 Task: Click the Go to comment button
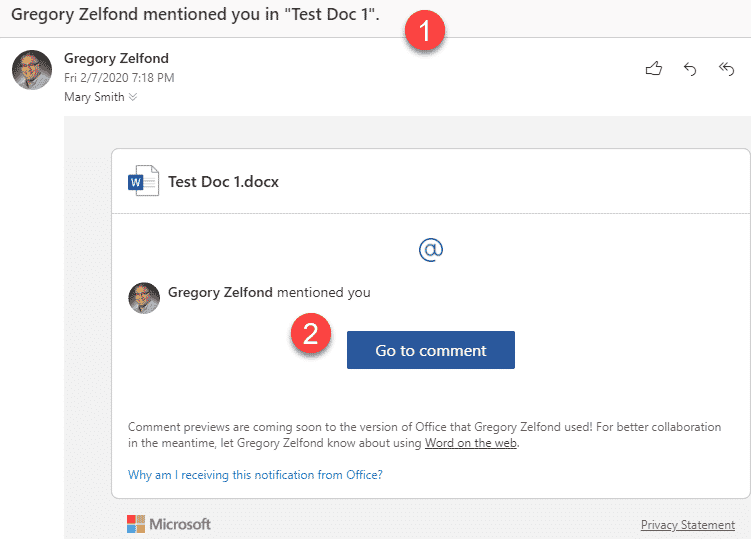point(431,350)
